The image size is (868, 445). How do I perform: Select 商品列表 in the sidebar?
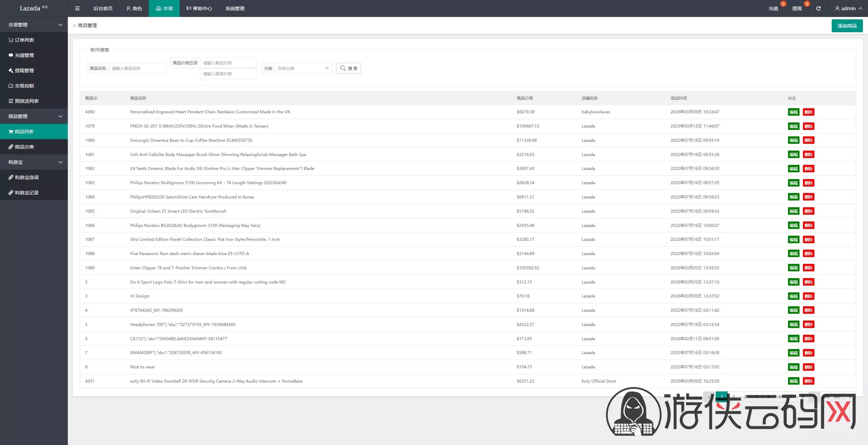[34, 132]
